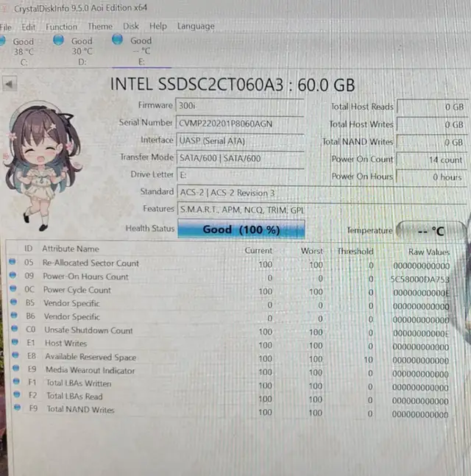471x476 pixels.
Task: Select the Re-Allocated Sector Count row
Action: pyautogui.click(x=230, y=264)
